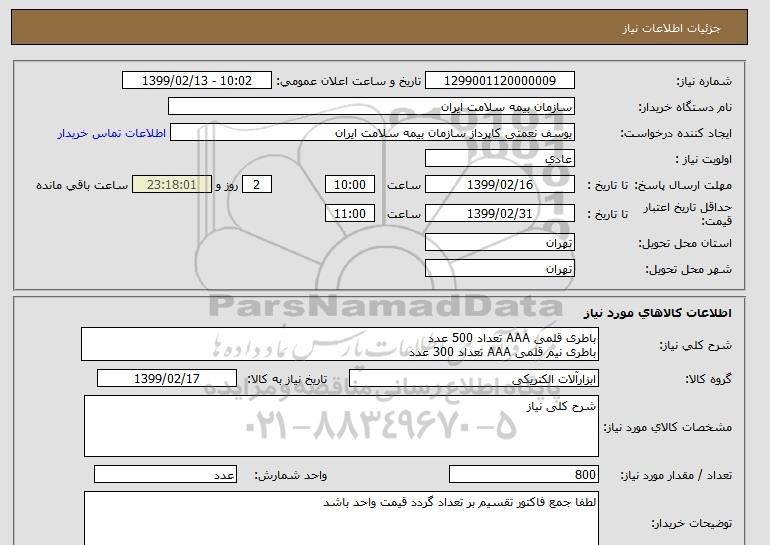Select label تاریخ و ساعت اعلان عمومی
Screen dimensions: 770x545
pos(349,81)
